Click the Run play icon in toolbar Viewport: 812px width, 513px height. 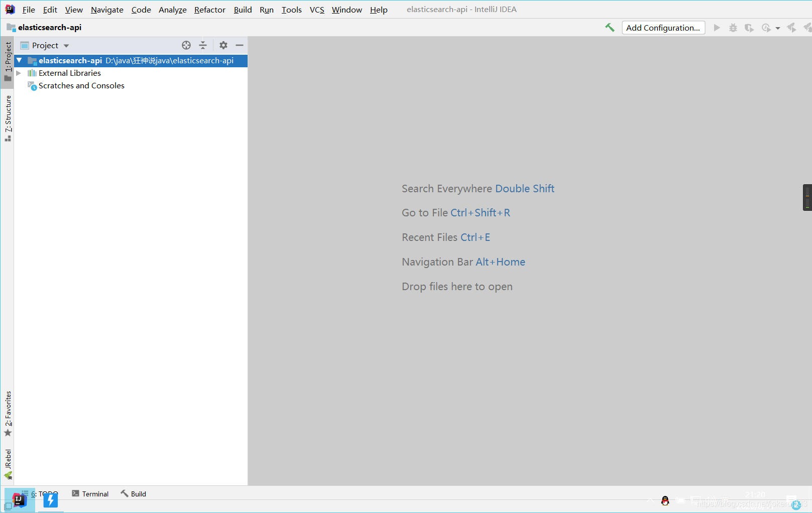717,28
